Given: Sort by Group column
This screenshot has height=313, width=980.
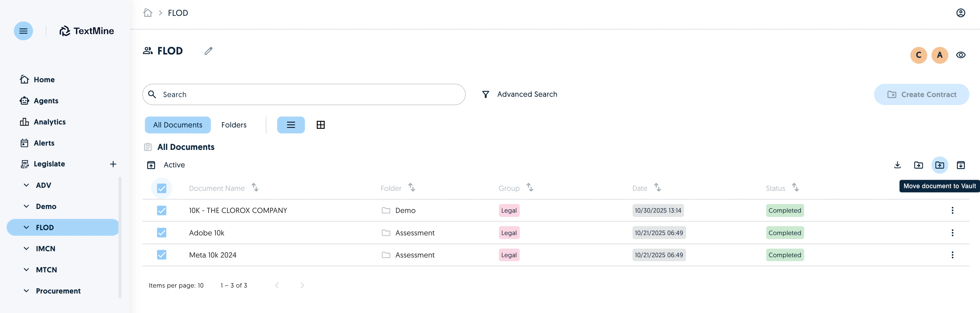Looking at the screenshot, I should 530,187.
